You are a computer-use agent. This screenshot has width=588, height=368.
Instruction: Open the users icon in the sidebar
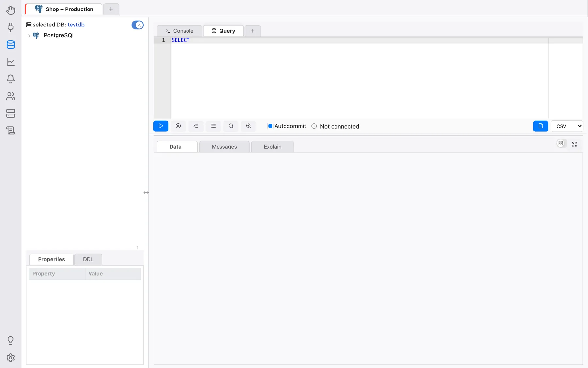pyautogui.click(x=10, y=96)
